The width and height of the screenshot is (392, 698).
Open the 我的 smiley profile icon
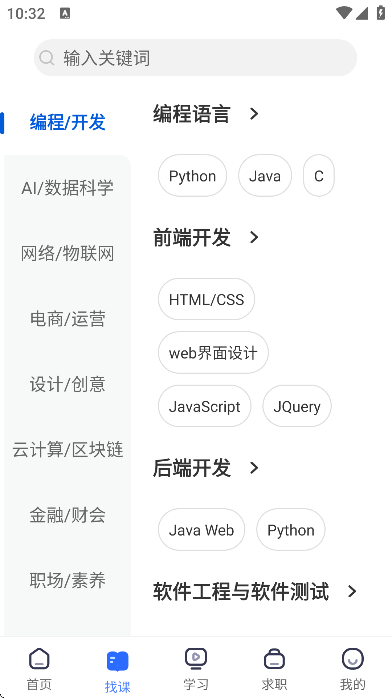point(353,659)
